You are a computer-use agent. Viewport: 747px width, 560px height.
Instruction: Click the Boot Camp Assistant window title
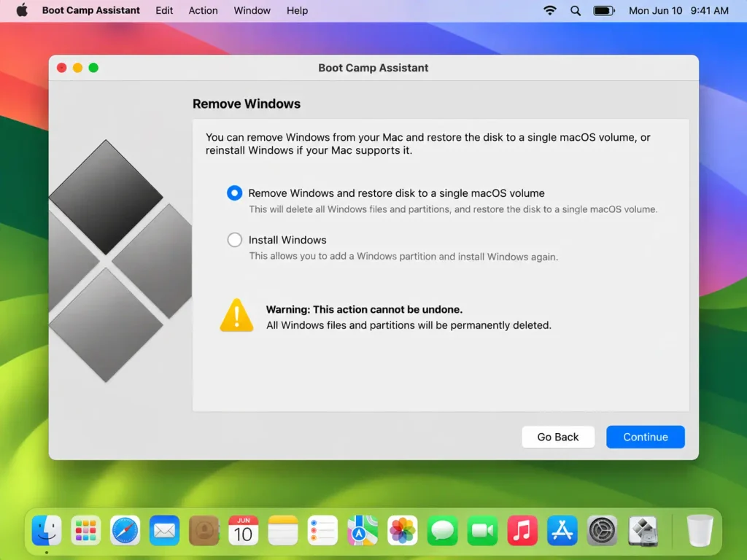click(x=373, y=68)
